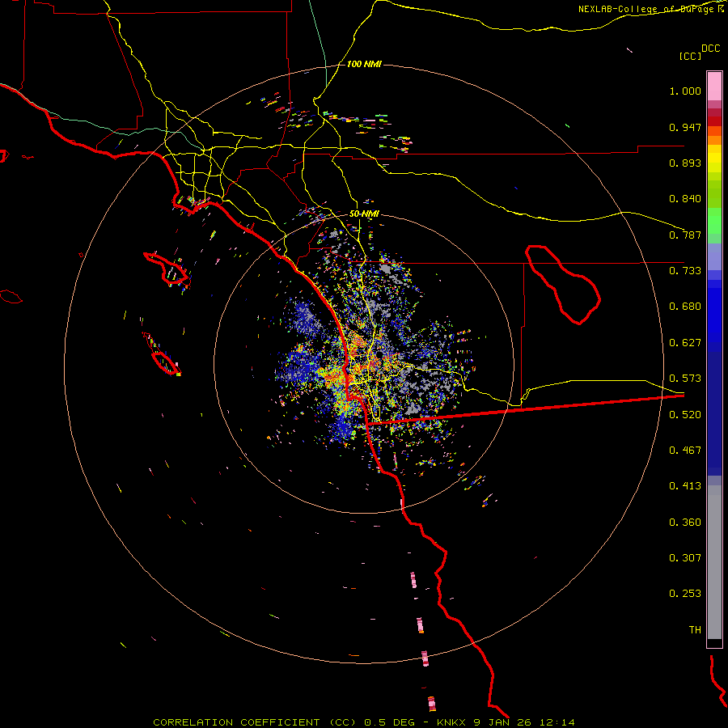Select the 0.360 scale value

tap(685, 523)
